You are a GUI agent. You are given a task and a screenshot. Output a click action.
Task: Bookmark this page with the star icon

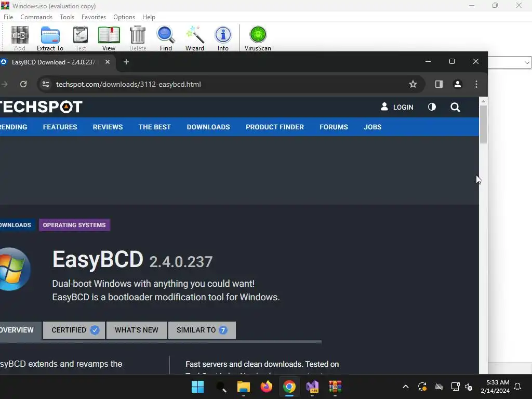click(413, 84)
